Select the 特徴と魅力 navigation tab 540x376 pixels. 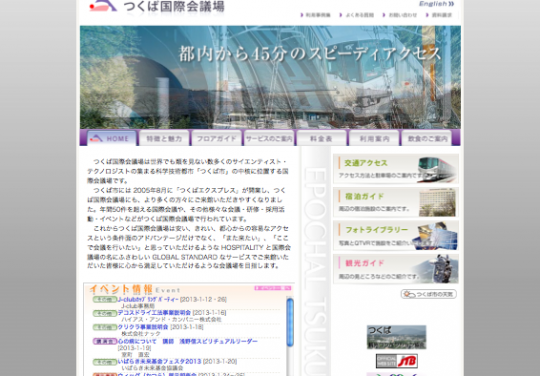(164, 138)
